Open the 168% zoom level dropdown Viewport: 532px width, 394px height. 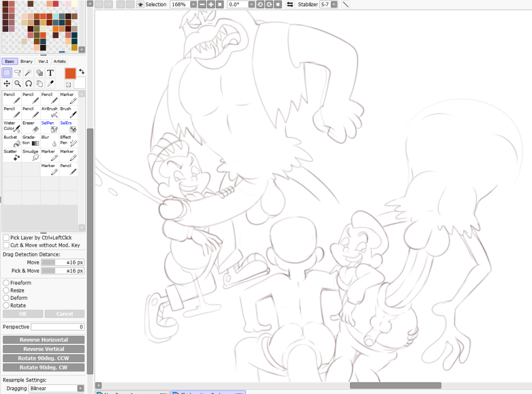click(x=193, y=5)
